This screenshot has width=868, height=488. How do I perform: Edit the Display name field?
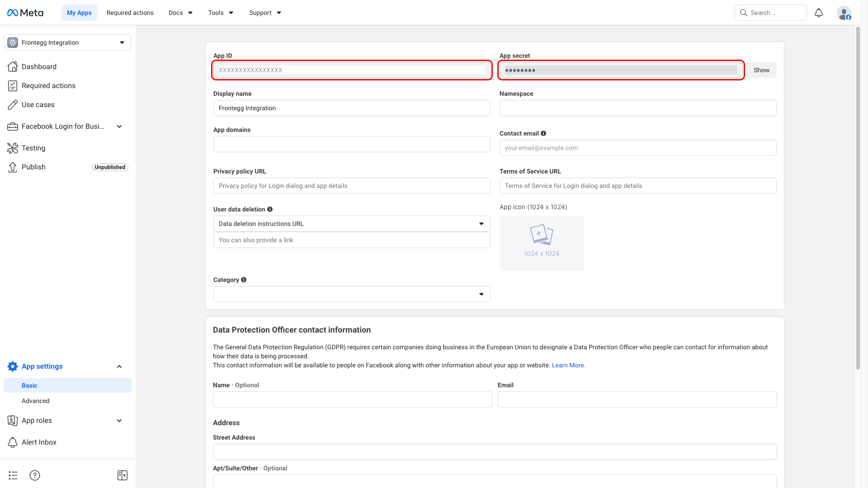(352, 108)
